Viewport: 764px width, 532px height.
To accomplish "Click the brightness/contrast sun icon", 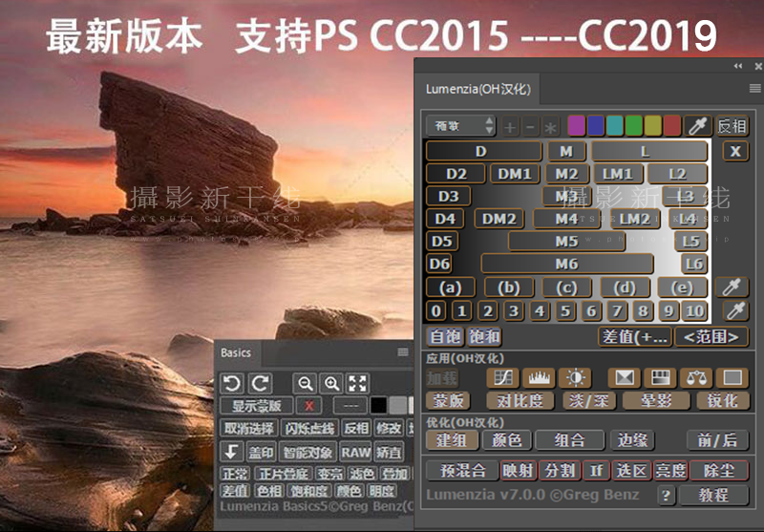I will tap(575, 377).
